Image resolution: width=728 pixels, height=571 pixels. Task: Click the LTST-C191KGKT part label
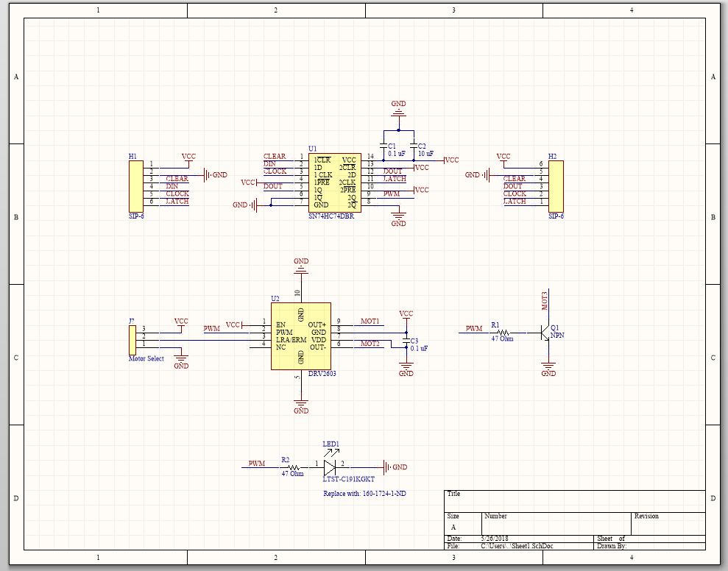[349, 479]
